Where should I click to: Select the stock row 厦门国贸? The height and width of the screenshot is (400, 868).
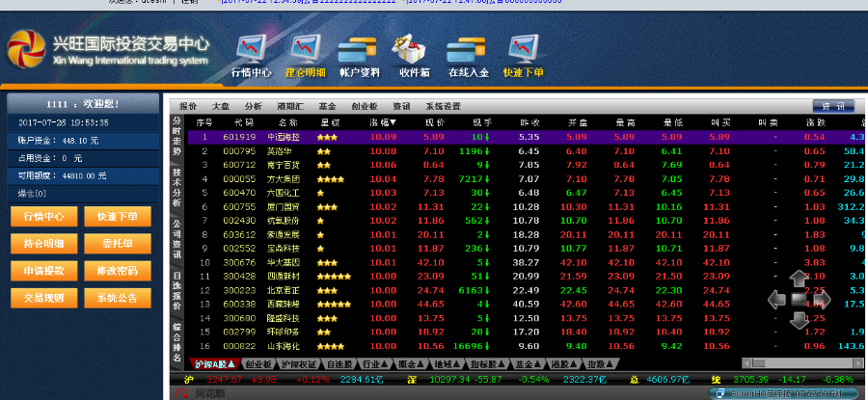[x=528, y=206]
